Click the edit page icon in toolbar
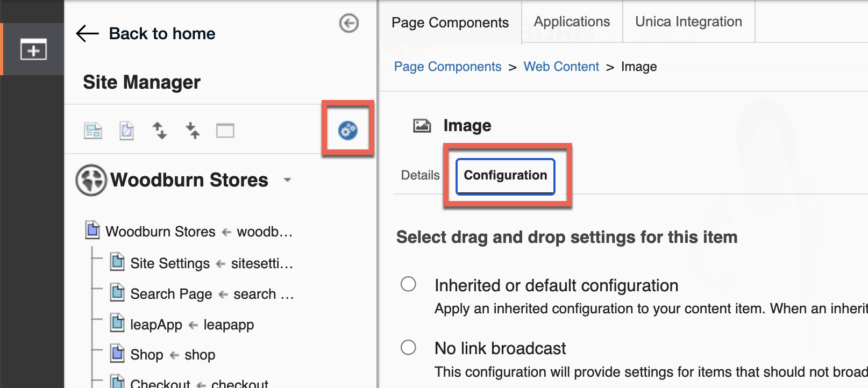 tap(126, 131)
